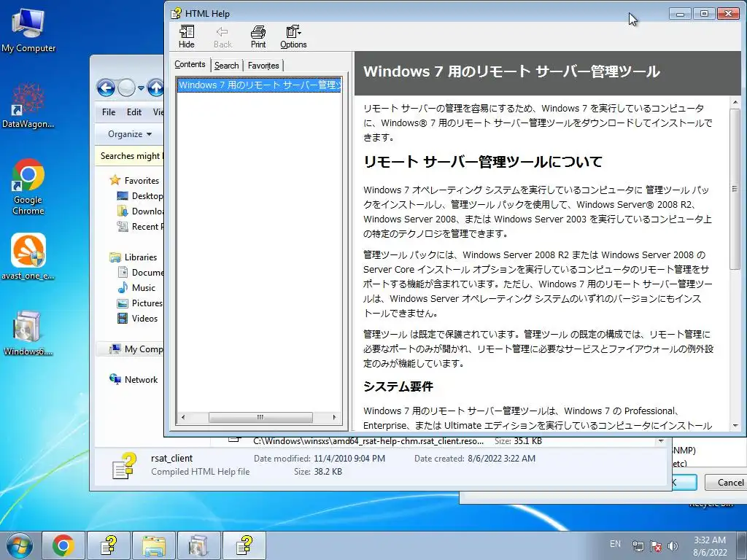Select Videos library in Explorer
Screen dimensions: 747x560
137,318
